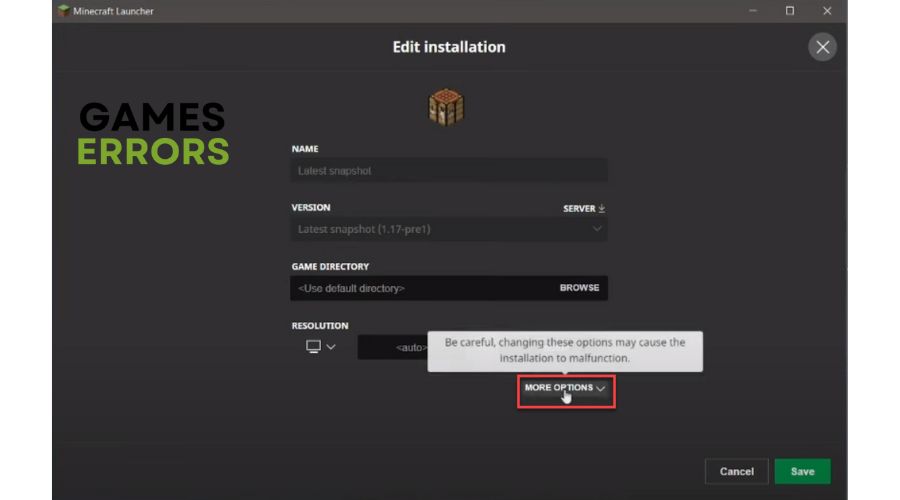Click the Server download link
900x500 pixels.
[584, 208]
